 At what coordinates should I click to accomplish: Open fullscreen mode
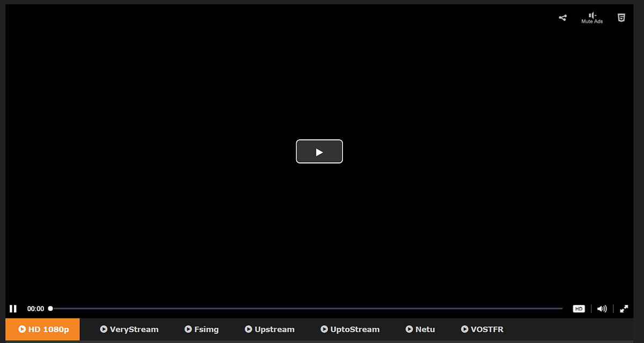click(624, 309)
